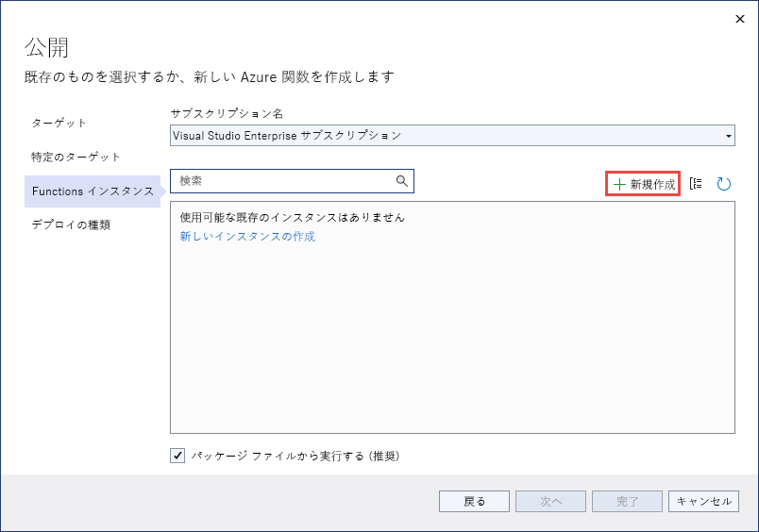Click the 公開 dialog title
Image resolution: width=759 pixels, height=532 pixels.
[x=46, y=47]
